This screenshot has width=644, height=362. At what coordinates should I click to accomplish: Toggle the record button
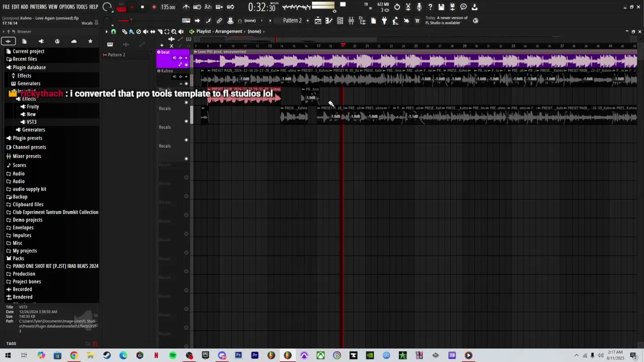(154, 7)
